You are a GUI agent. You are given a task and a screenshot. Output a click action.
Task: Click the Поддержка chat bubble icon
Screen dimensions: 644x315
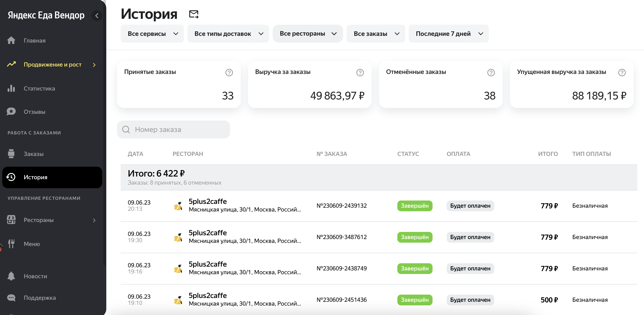11,298
